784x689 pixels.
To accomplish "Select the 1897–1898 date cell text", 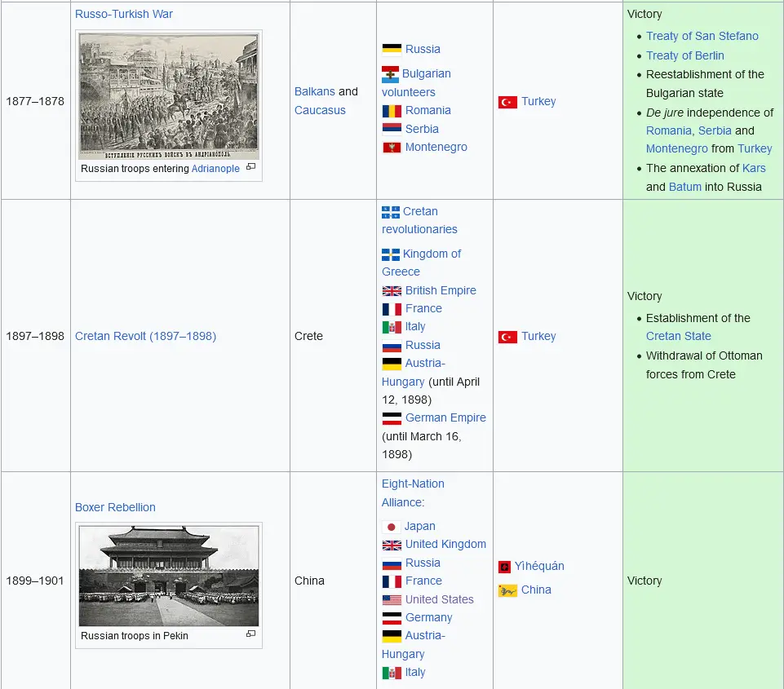I will pyautogui.click(x=35, y=336).
